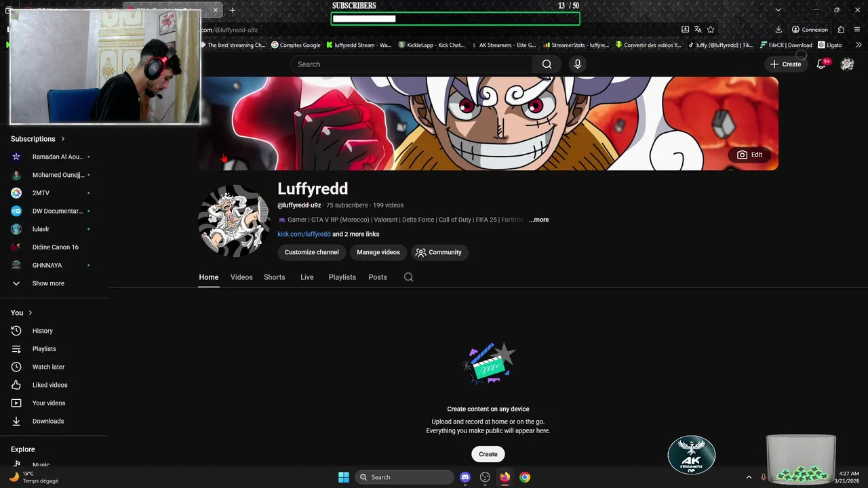868x488 pixels.
Task: Open Mohamed Ounejj... subscription
Action: pos(54,175)
